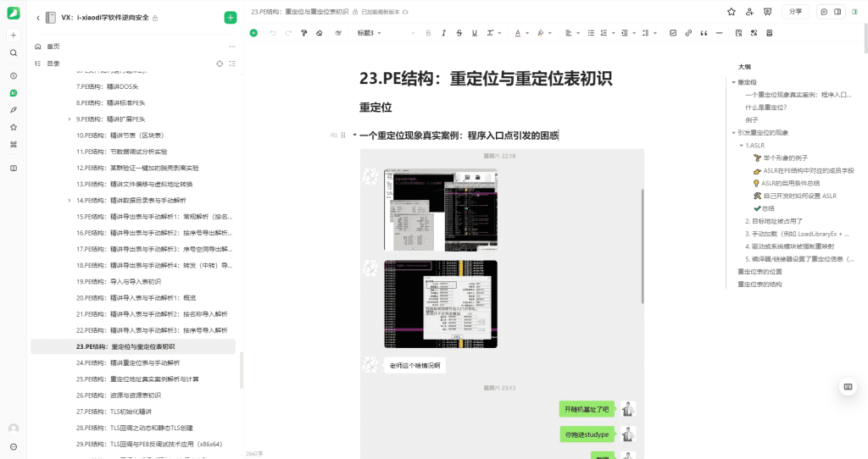Open the font color dropdown arrow
Image resolution: width=868 pixels, height=459 pixels.
click(527, 33)
